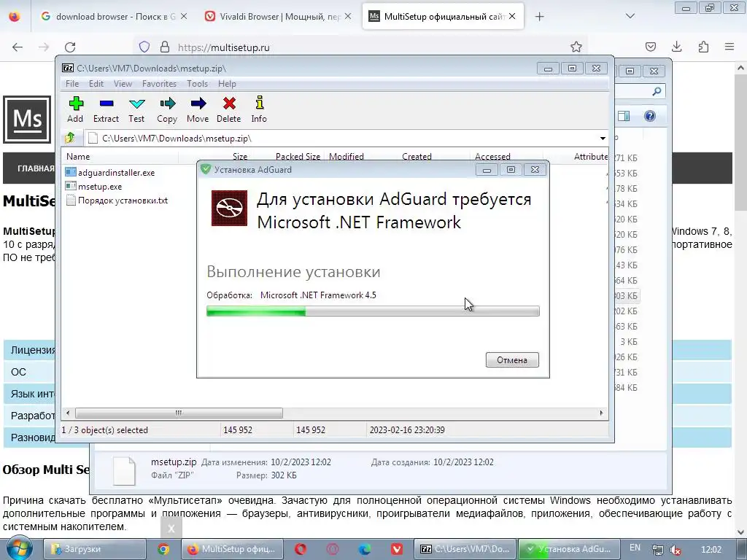Close the x overlay on webpage bottom

tap(171, 528)
